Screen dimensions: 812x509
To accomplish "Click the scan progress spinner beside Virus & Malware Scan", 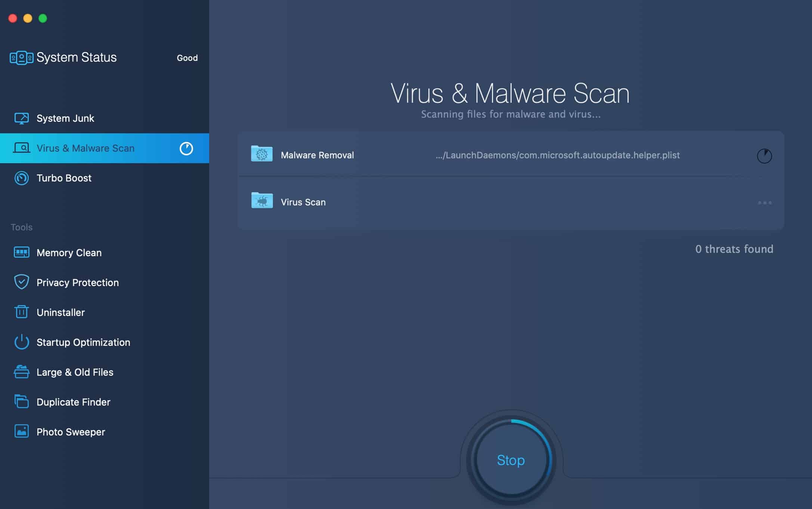I will (x=186, y=148).
